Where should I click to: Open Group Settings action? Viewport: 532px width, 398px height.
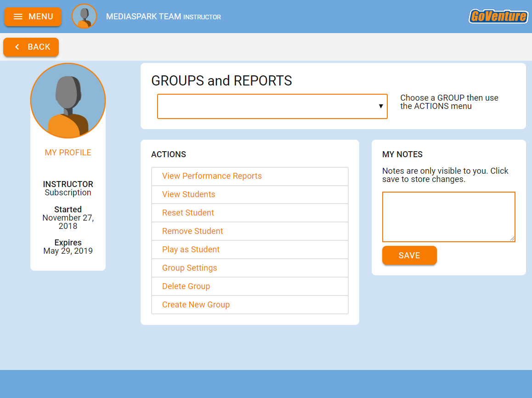coord(250,268)
